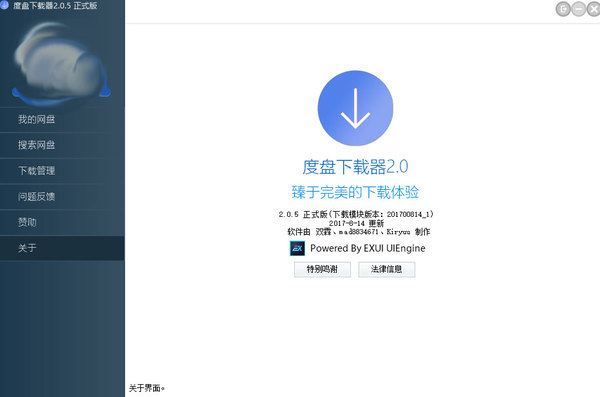Click the version line 2.0.5 正式版
Image resolution: width=600 pixels, height=397 pixels.
coord(356,214)
